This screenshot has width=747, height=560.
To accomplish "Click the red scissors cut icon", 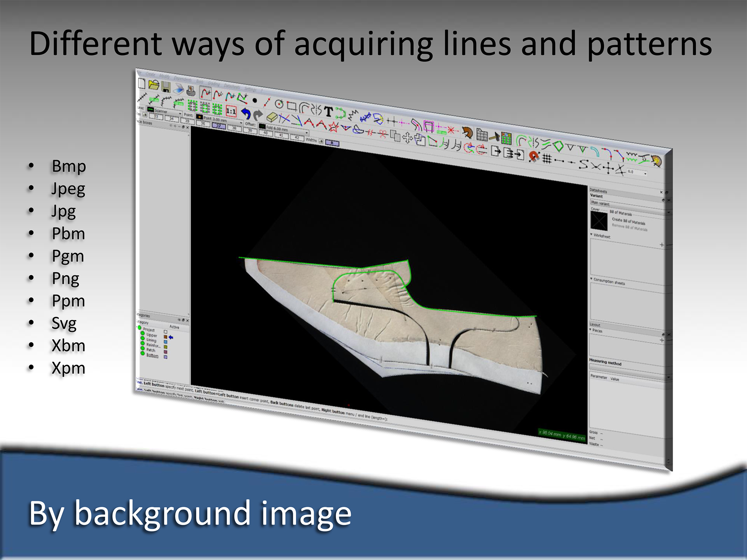I will pyautogui.click(x=382, y=134).
